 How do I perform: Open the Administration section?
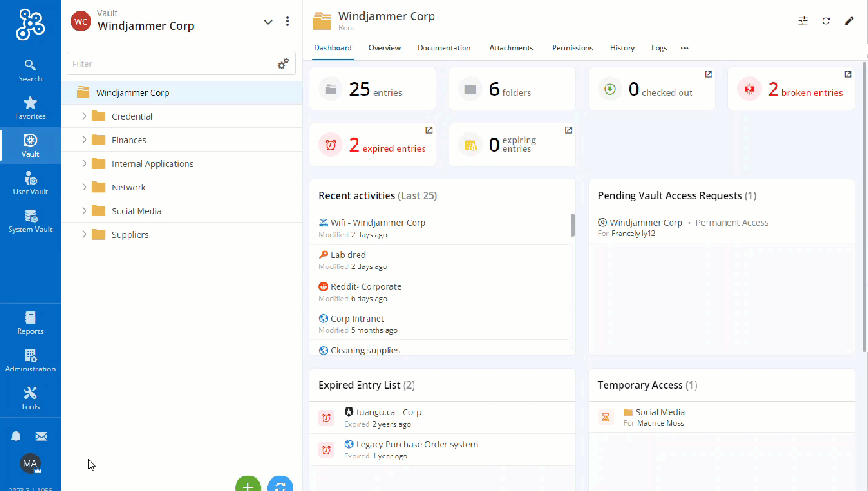[30, 361]
